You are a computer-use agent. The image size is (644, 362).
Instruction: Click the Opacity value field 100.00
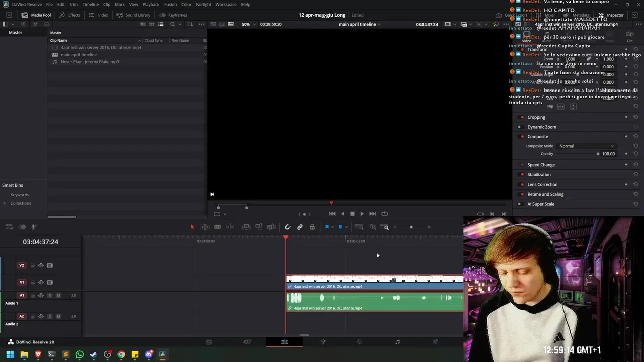[x=608, y=154]
